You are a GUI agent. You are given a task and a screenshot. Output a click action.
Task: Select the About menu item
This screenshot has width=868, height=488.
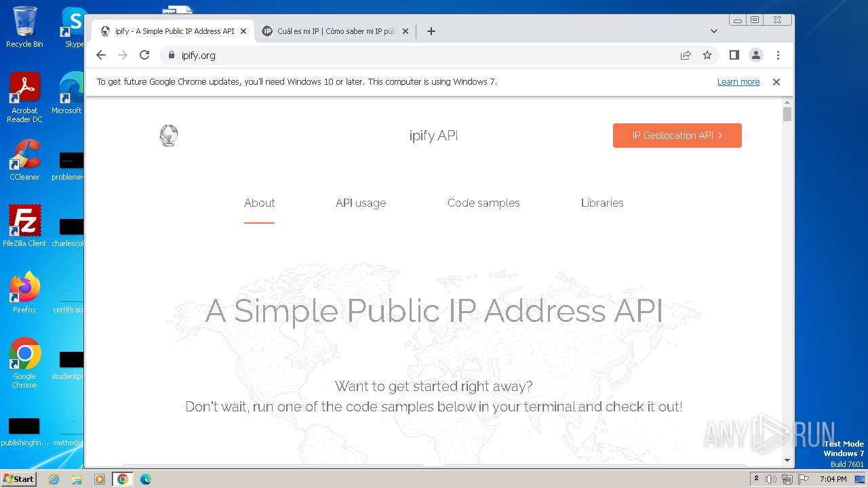pos(260,203)
